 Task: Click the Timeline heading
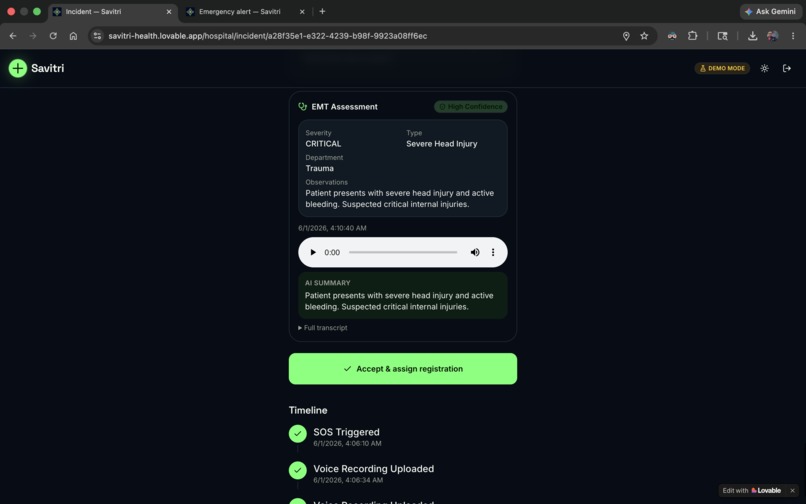[x=307, y=410]
